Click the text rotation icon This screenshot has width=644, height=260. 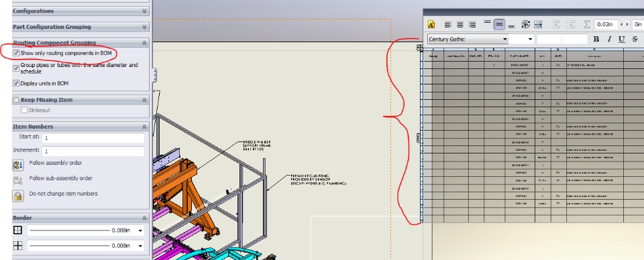point(525,25)
